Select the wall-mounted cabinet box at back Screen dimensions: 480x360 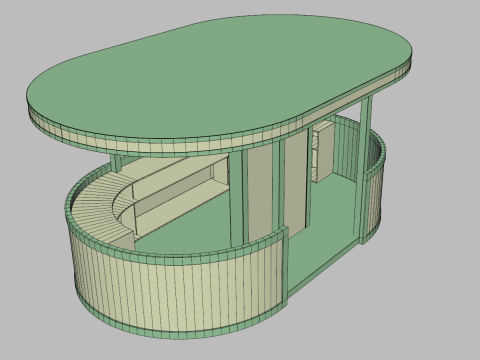point(323,152)
